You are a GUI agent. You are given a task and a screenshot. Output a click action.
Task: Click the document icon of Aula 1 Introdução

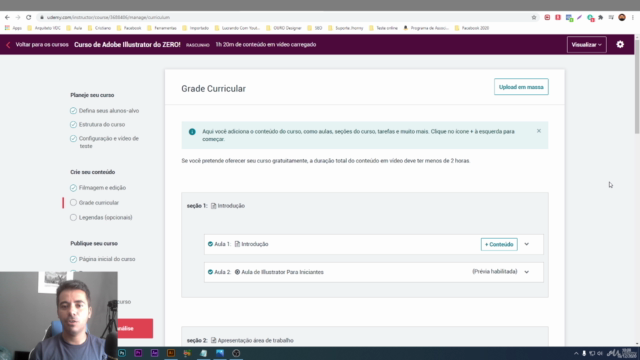click(x=237, y=244)
